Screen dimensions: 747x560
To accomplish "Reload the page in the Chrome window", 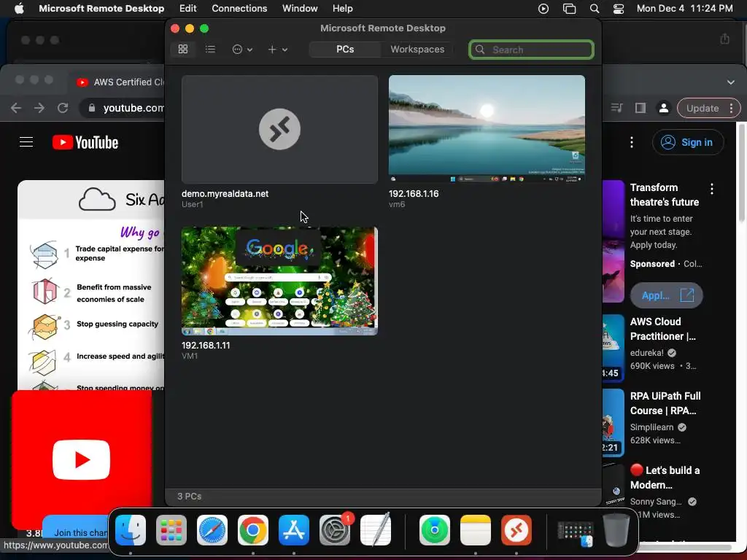I will click(63, 108).
